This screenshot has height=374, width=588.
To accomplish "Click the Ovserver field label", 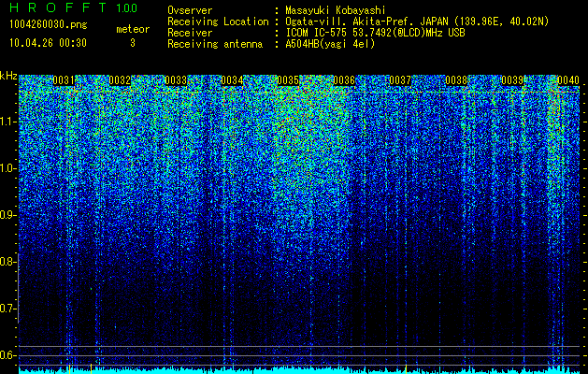I will (190, 10).
